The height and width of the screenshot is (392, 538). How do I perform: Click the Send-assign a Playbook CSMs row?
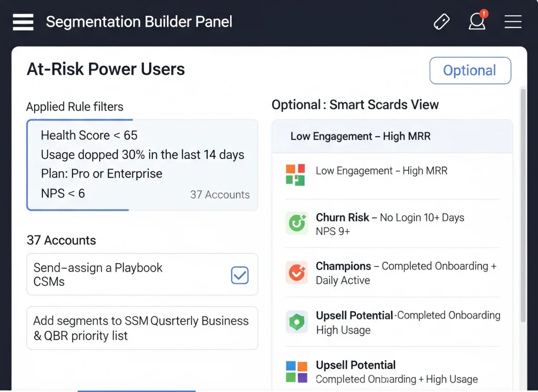click(126, 275)
